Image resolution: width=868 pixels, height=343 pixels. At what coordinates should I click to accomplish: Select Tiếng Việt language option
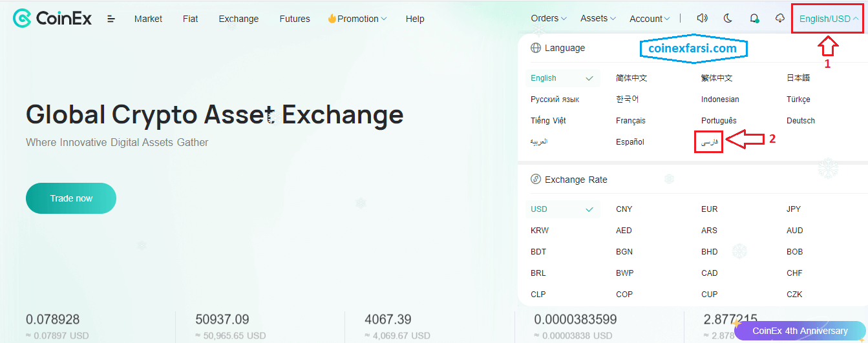548,121
